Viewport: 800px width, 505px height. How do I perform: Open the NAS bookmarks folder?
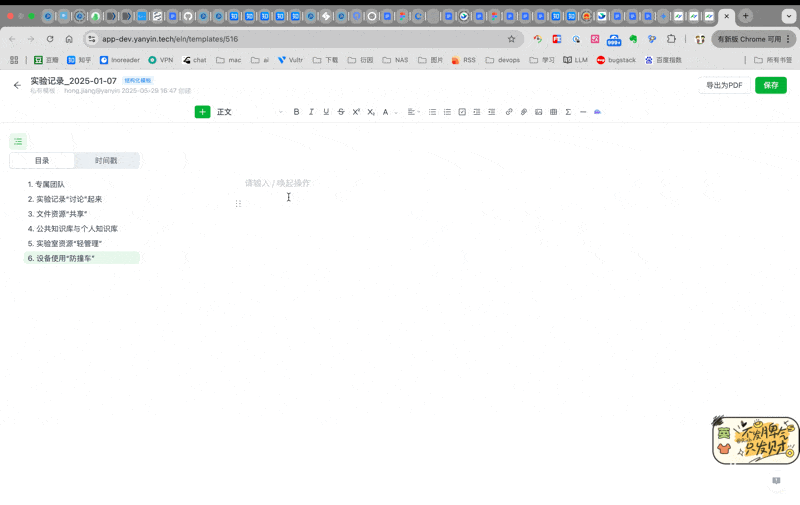tap(395, 60)
